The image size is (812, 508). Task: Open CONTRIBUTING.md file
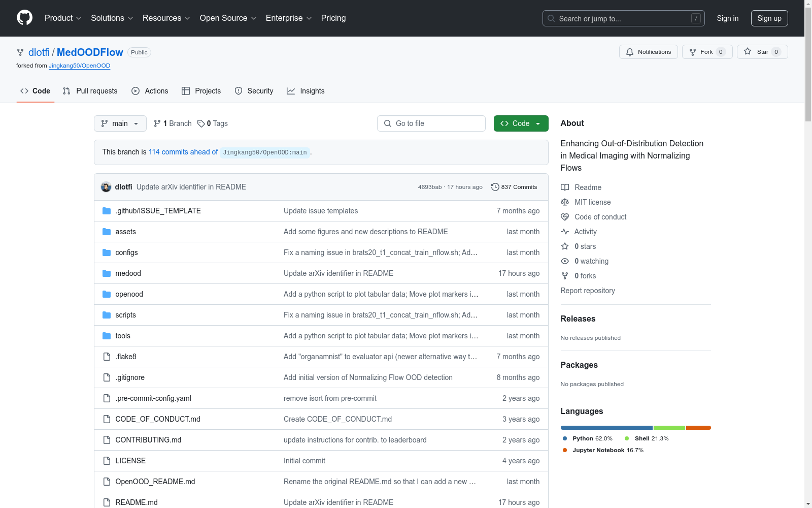pos(148,440)
